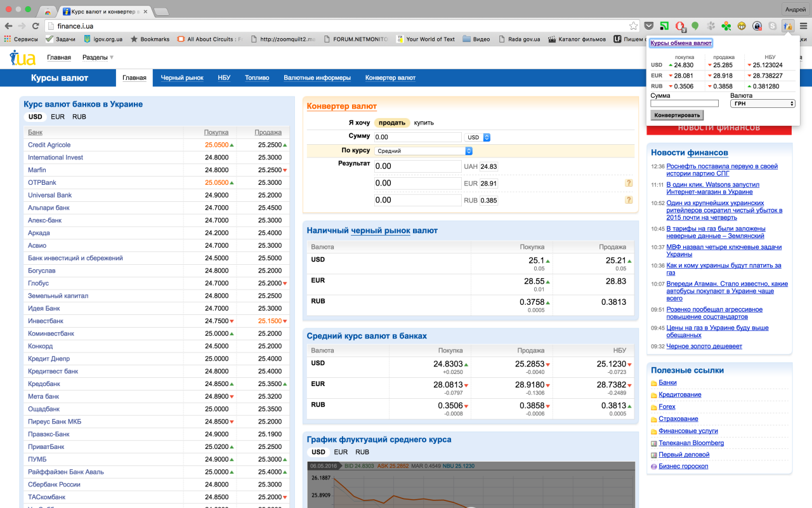Viewport: 812px width, 508px height.
Task: Open the Bookmarks star folder
Action: click(x=150, y=39)
